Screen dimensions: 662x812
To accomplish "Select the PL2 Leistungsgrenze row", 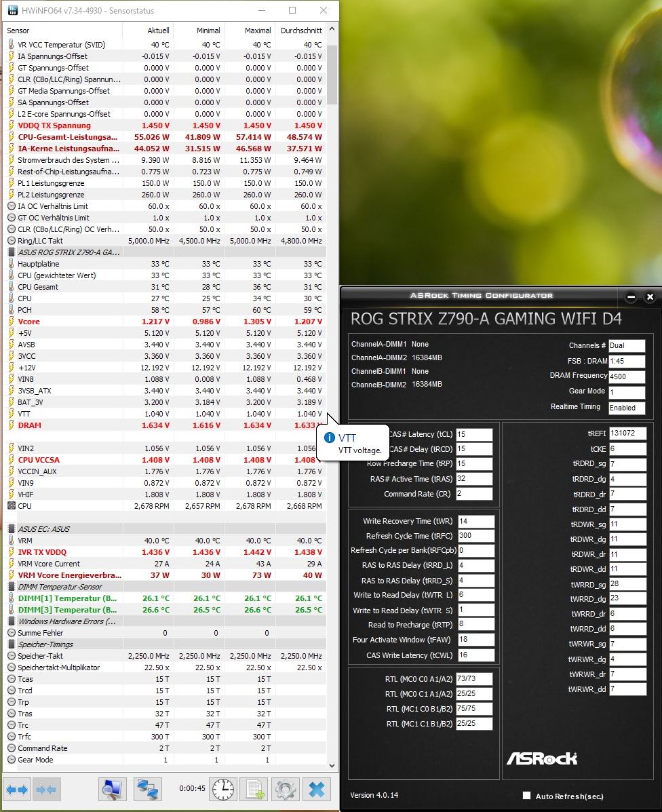I will [165, 195].
